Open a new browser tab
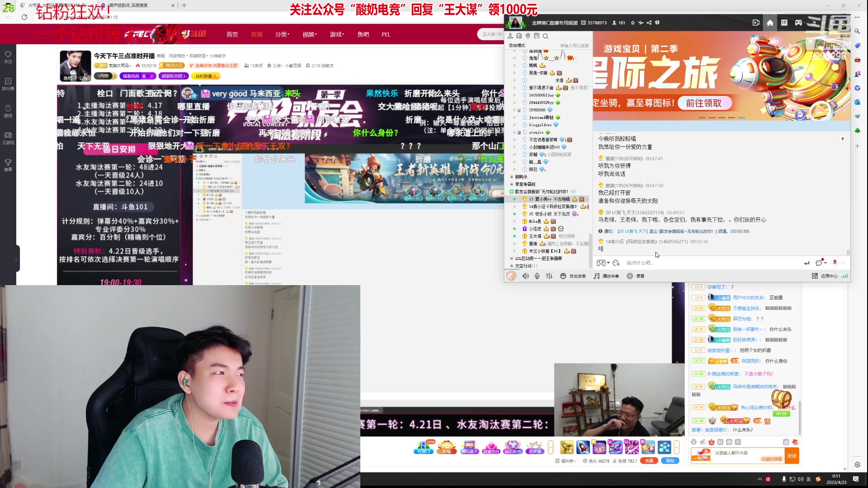 pyautogui.click(x=184, y=5)
